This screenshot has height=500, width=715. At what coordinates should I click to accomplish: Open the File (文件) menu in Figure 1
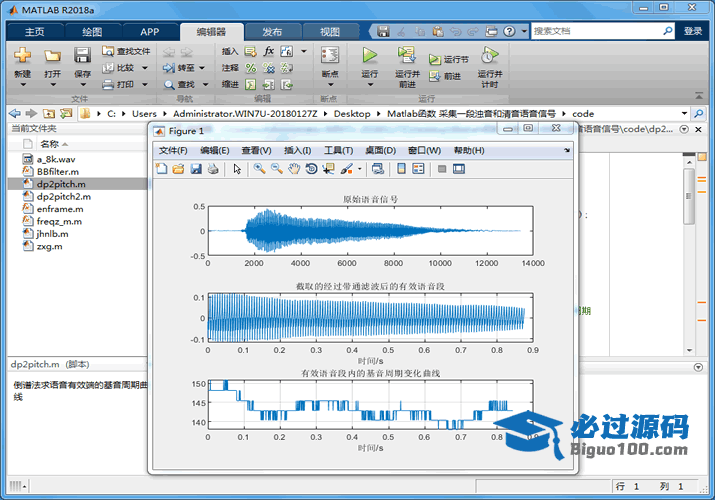(173, 150)
